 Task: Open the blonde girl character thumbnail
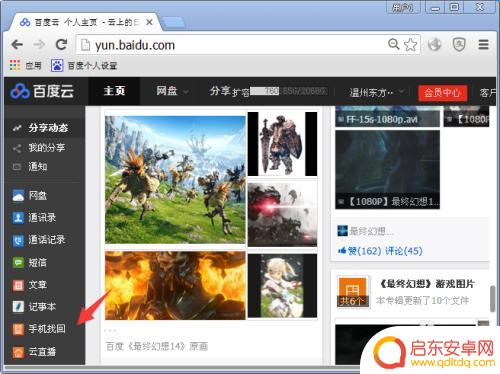point(282,285)
